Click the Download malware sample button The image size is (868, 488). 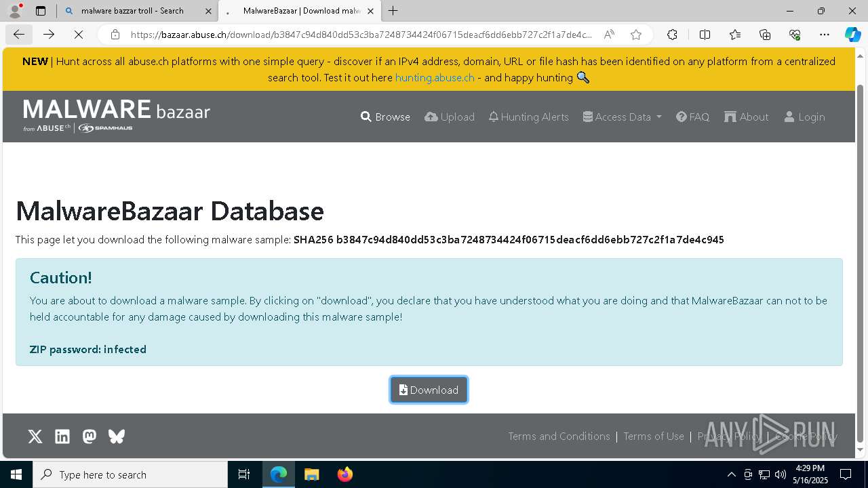pos(429,390)
